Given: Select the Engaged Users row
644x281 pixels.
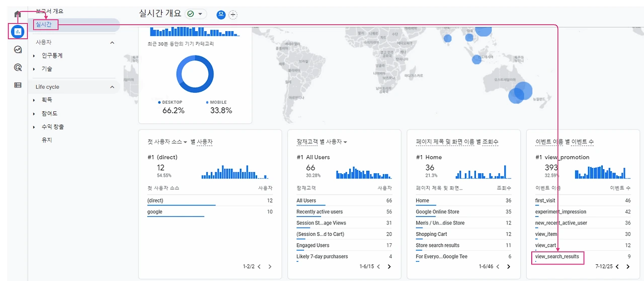Looking at the screenshot, I should (x=344, y=245).
